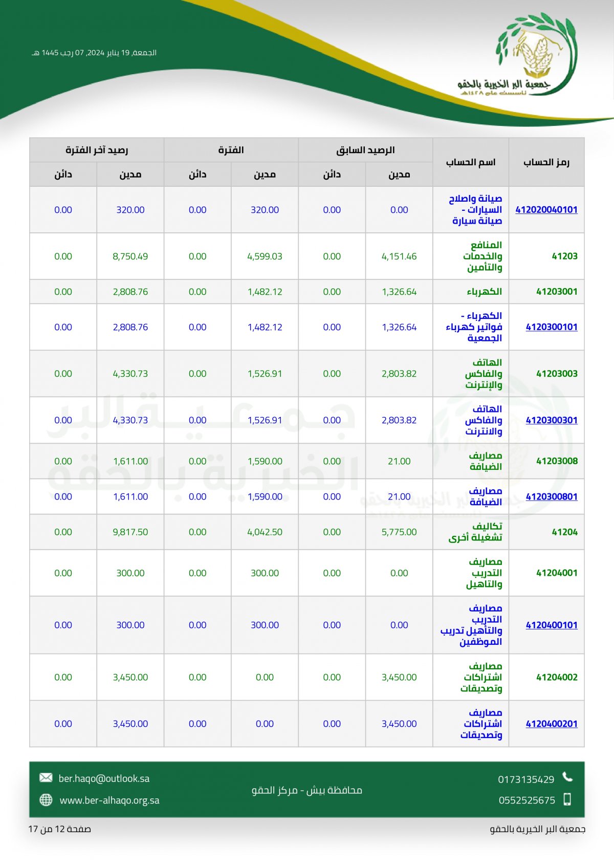Open account link 4120400101

[551, 625]
